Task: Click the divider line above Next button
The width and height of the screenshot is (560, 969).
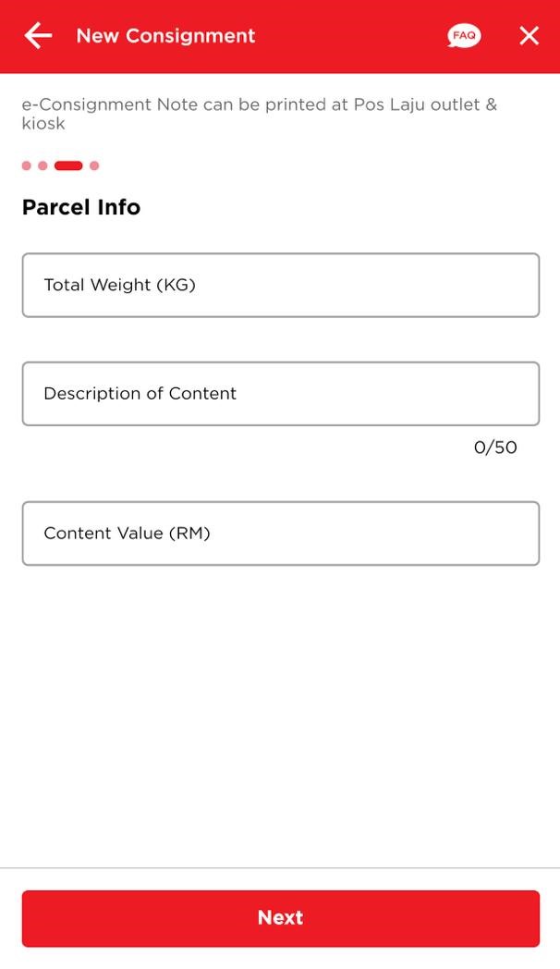Action: click(x=280, y=868)
